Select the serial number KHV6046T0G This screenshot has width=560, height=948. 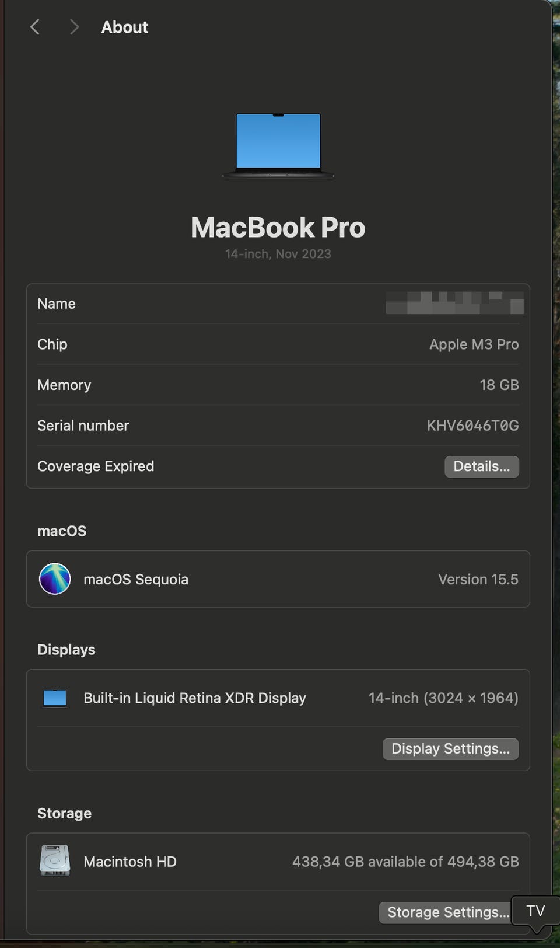tap(473, 426)
